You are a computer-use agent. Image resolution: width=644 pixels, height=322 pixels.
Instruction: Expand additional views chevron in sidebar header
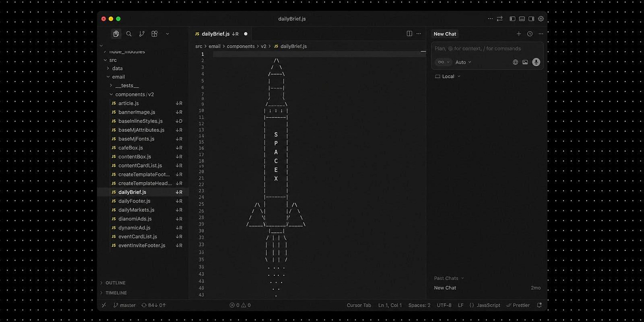(167, 34)
